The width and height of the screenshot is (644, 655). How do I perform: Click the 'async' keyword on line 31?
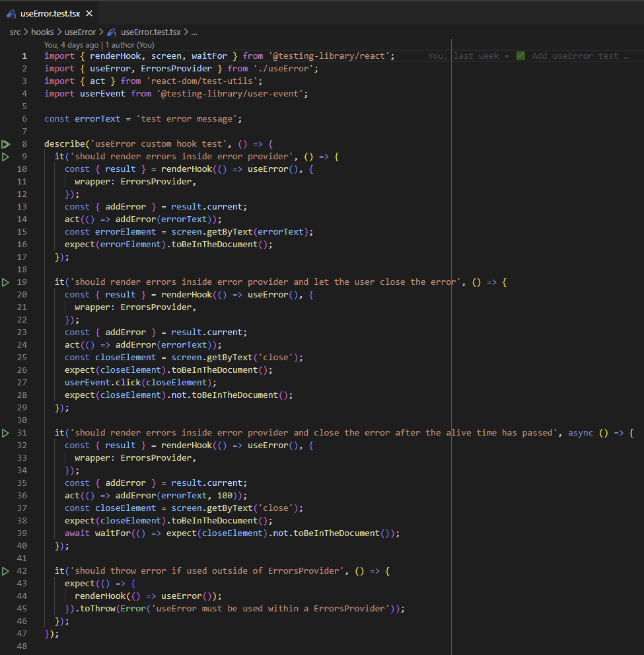coord(581,433)
